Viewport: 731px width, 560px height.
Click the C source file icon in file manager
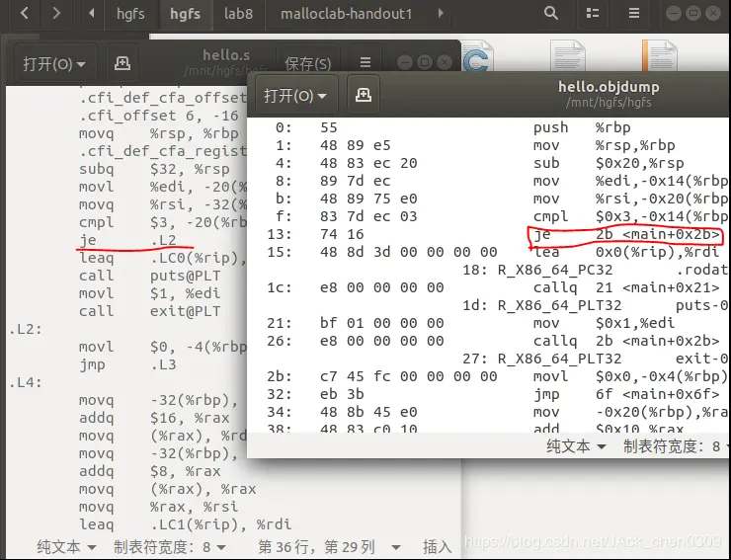point(476,57)
